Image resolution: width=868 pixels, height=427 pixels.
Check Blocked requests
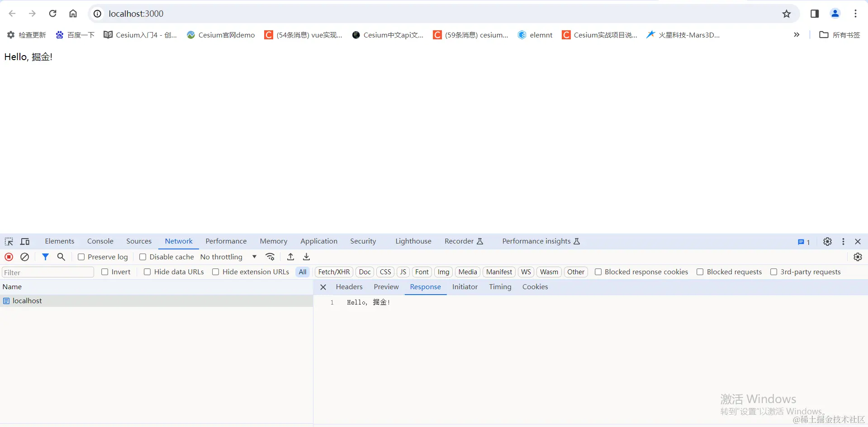point(700,272)
